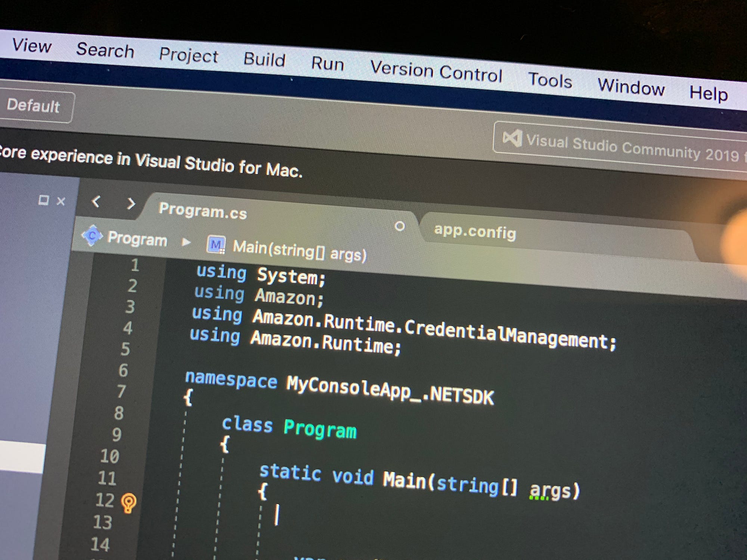Image resolution: width=747 pixels, height=560 pixels.
Task: Navigate back with the left arrow
Action: 96,202
